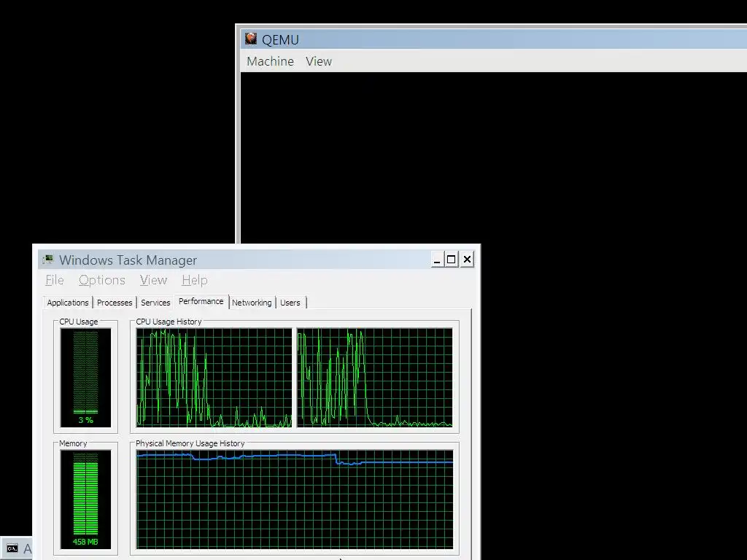The image size is (747, 560).
Task: Open Task Manager's View menu
Action: [x=153, y=280]
